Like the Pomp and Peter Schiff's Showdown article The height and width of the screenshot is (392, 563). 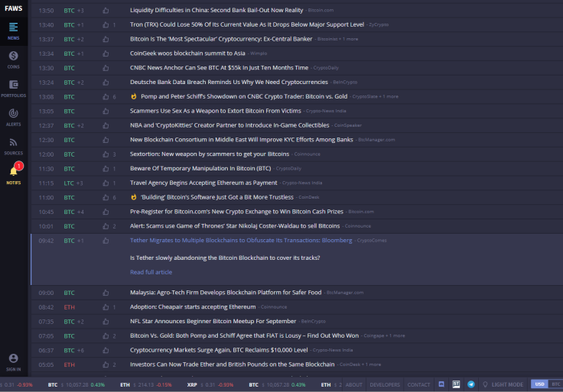106,96
